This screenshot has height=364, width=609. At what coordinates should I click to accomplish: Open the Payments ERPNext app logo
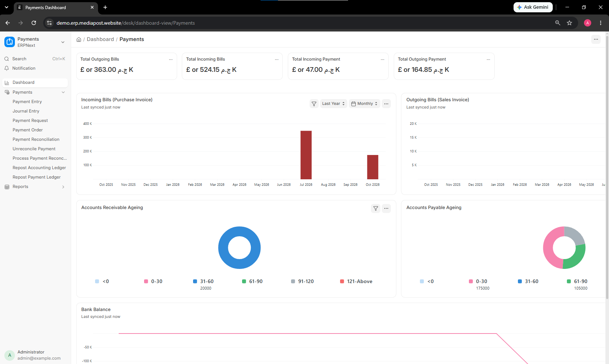10,42
